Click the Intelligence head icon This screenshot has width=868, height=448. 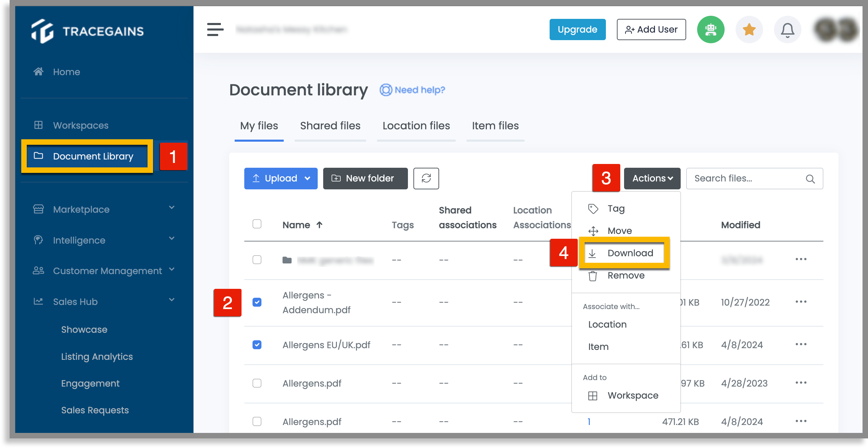click(x=38, y=240)
